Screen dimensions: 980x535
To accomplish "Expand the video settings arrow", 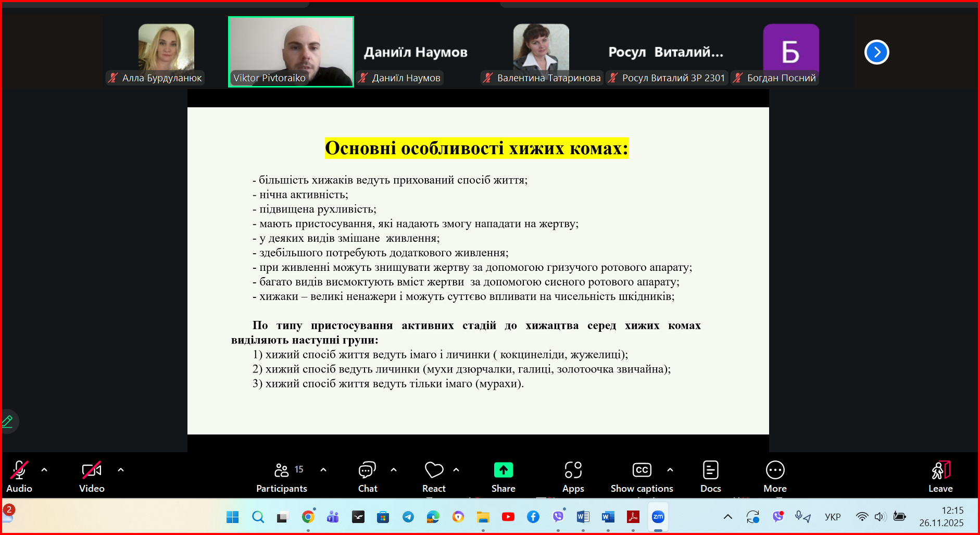I will (x=121, y=470).
